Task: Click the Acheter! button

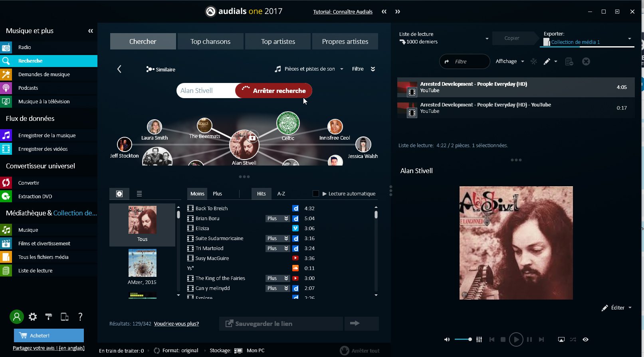Action: [x=49, y=335]
